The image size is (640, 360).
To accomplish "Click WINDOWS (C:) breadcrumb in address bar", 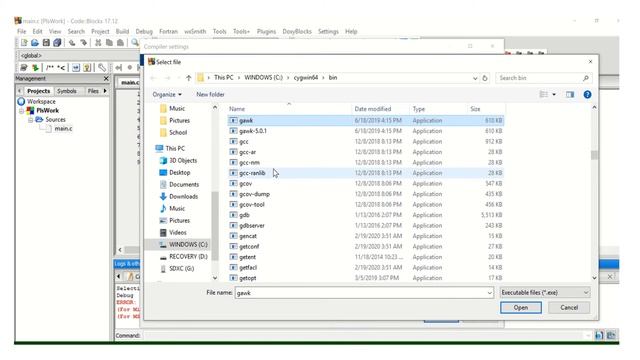I will coord(263,78).
